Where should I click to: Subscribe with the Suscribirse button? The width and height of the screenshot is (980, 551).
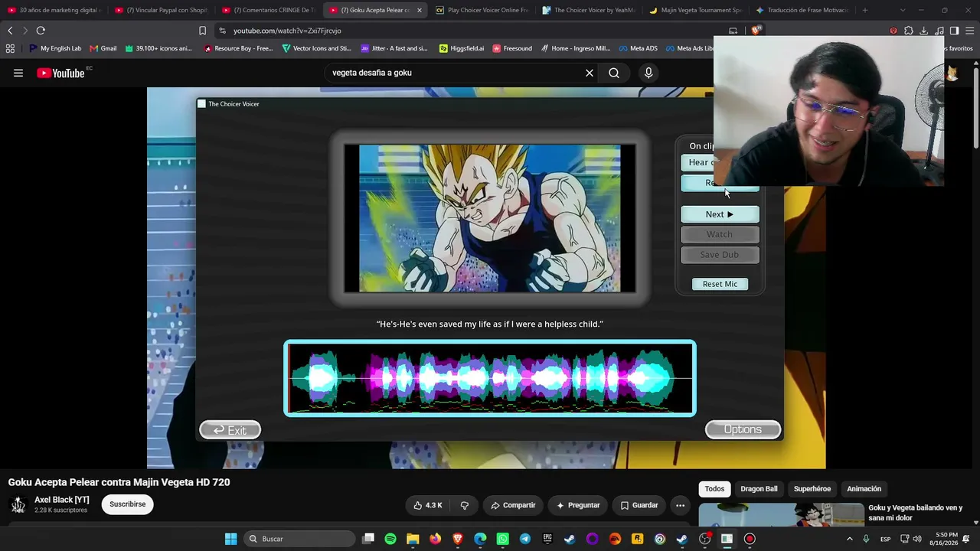[127, 504]
